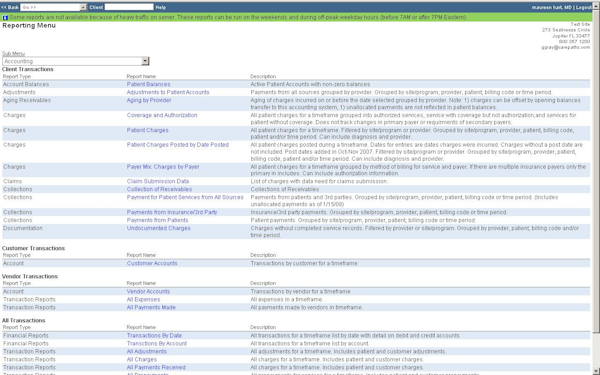The image size is (600, 375).
Task: Click scrollbar down arrow at bottom right
Action: click(x=596, y=372)
